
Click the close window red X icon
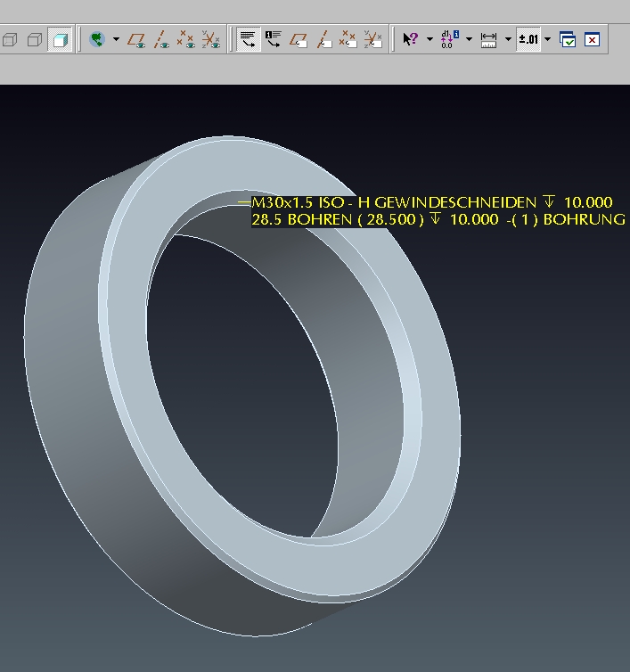(593, 39)
